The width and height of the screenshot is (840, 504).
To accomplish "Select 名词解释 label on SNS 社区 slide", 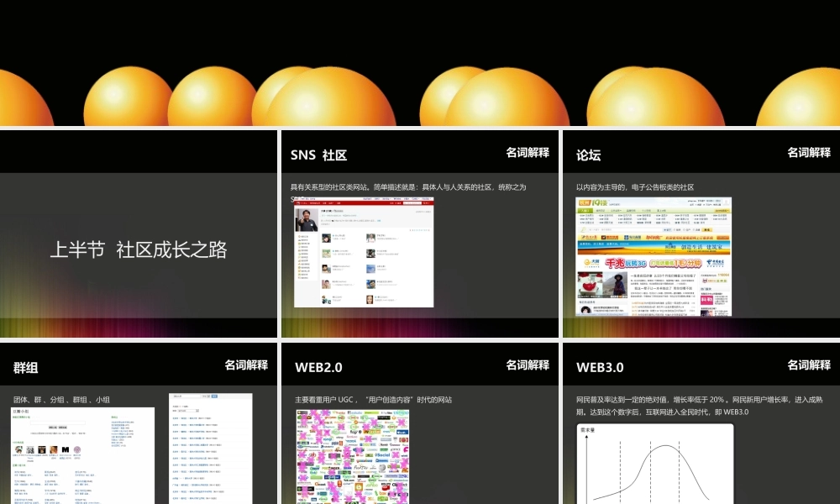I will click(528, 152).
